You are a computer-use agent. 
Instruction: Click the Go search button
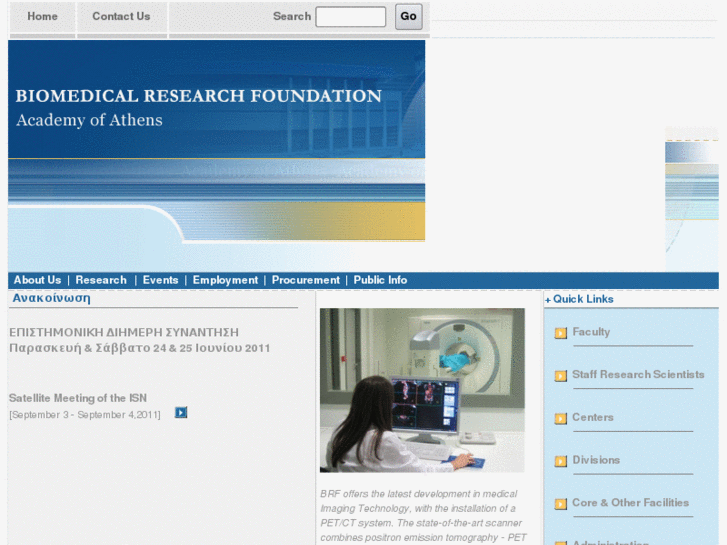(x=408, y=17)
